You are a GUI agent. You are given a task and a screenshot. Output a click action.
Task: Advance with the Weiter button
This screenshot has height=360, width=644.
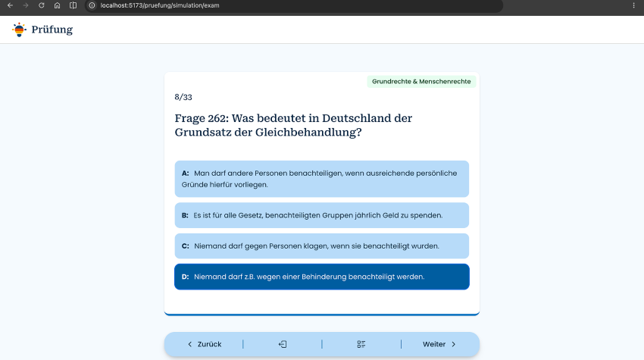click(439, 344)
